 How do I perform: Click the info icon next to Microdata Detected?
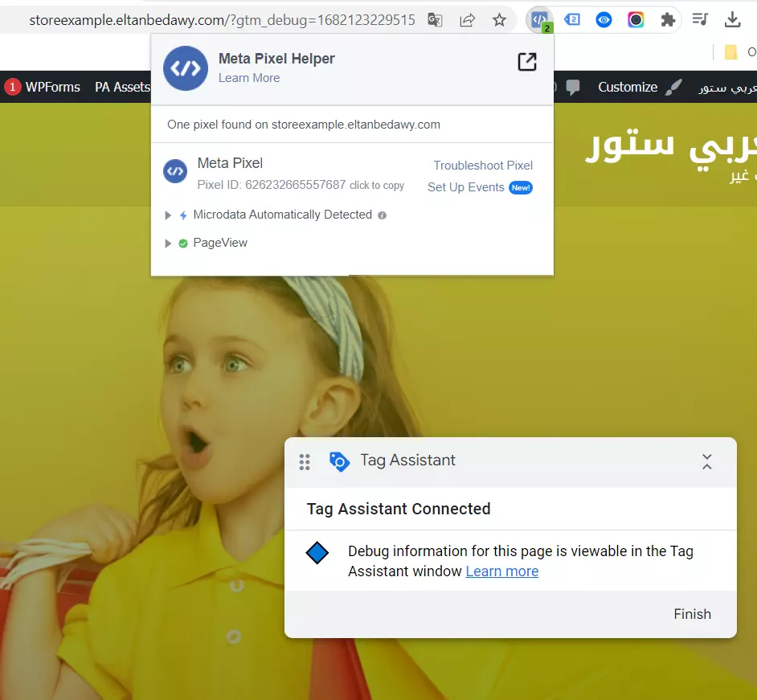coord(382,215)
